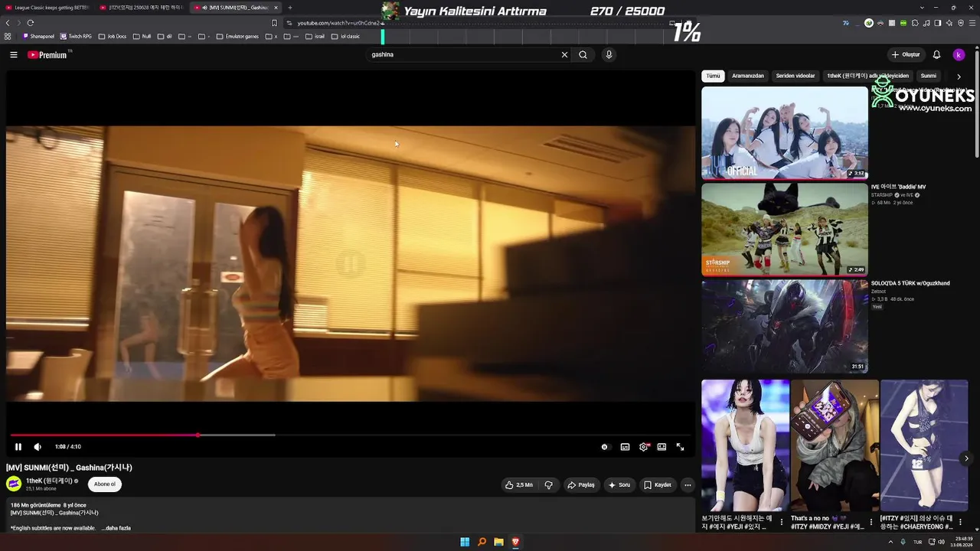Show more filter chips with right arrow
Image resolution: width=980 pixels, height=551 pixels.
pos(959,77)
